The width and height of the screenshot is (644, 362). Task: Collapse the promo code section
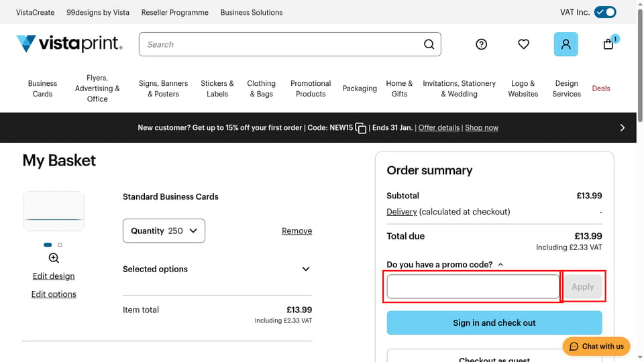click(x=445, y=265)
